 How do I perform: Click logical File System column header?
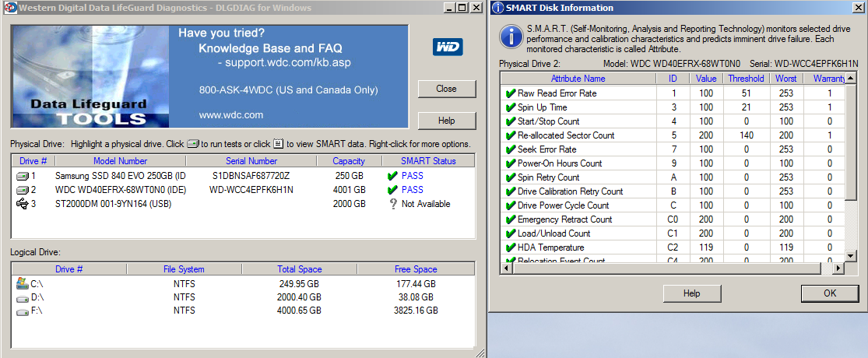[x=184, y=269]
